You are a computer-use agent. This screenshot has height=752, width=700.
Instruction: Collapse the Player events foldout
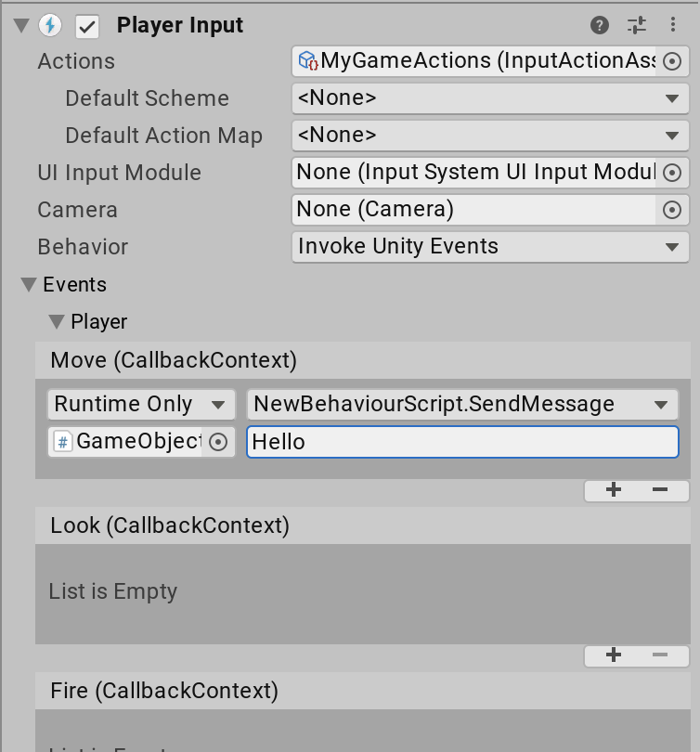[x=57, y=322]
